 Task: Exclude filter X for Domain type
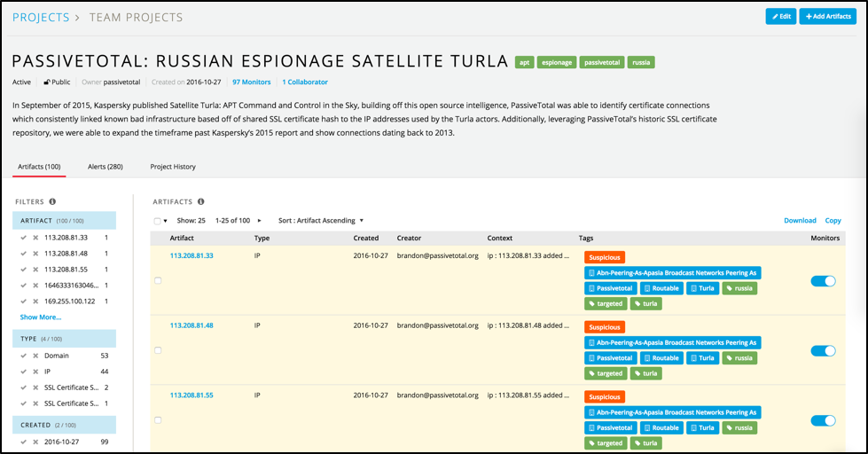35,356
